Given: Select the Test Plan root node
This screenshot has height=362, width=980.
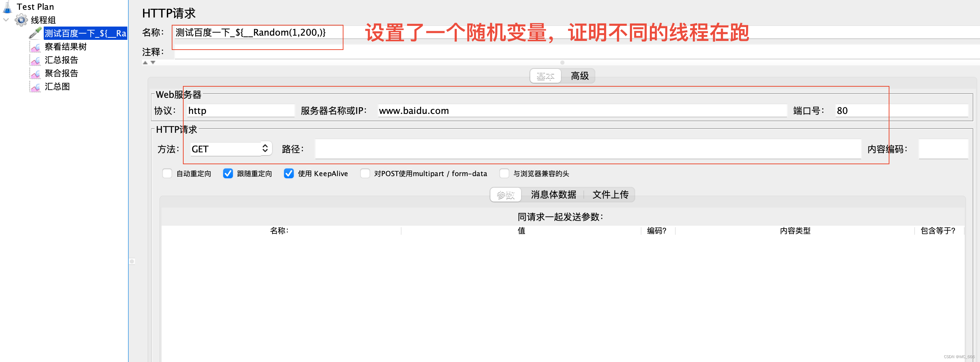Looking at the screenshot, I should click(35, 7).
